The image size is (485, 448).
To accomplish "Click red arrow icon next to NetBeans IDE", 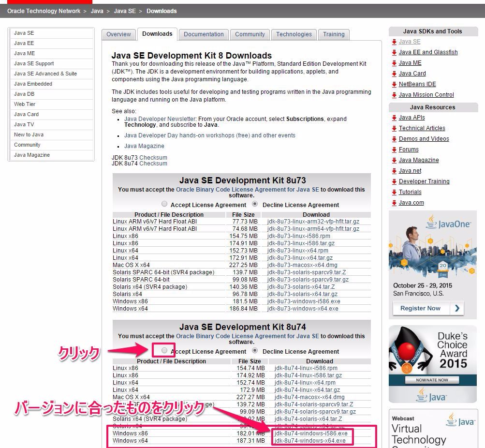I will (x=394, y=84).
